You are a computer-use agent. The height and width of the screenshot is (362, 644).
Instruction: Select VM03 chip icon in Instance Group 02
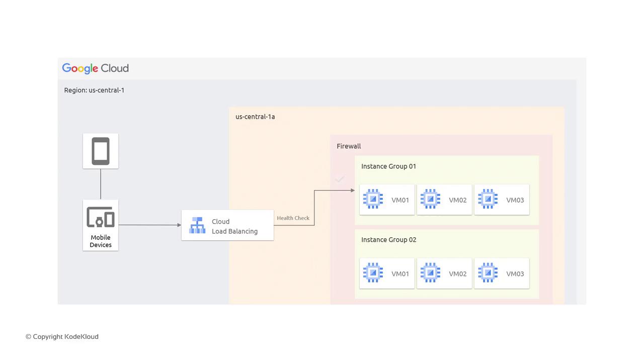tap(488, 273)
